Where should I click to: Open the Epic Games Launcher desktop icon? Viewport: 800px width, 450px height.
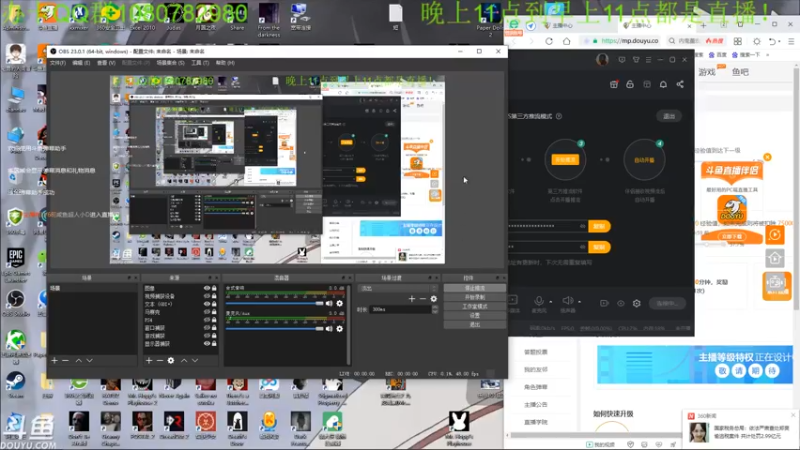pos(16,264)
